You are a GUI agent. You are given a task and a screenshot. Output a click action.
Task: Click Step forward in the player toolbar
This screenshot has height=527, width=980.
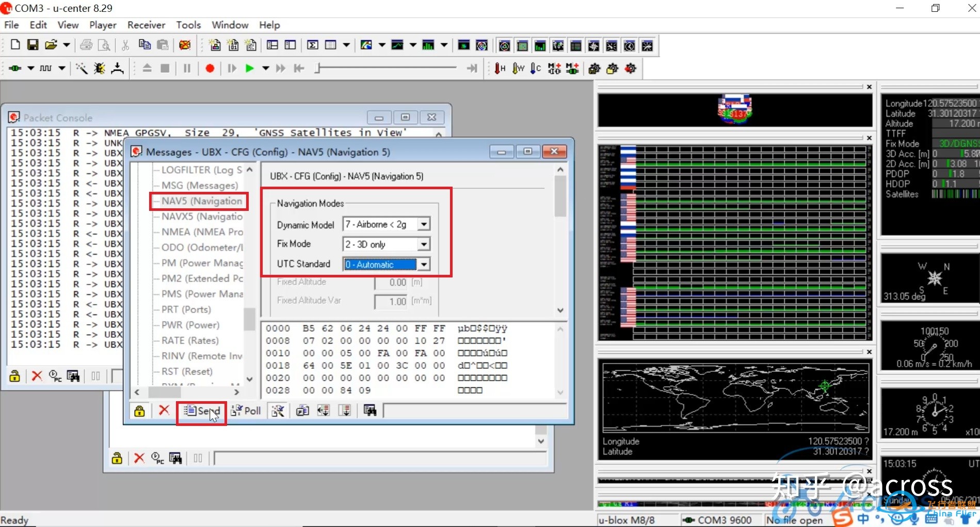pyautogui.click(x=232, y=68)
